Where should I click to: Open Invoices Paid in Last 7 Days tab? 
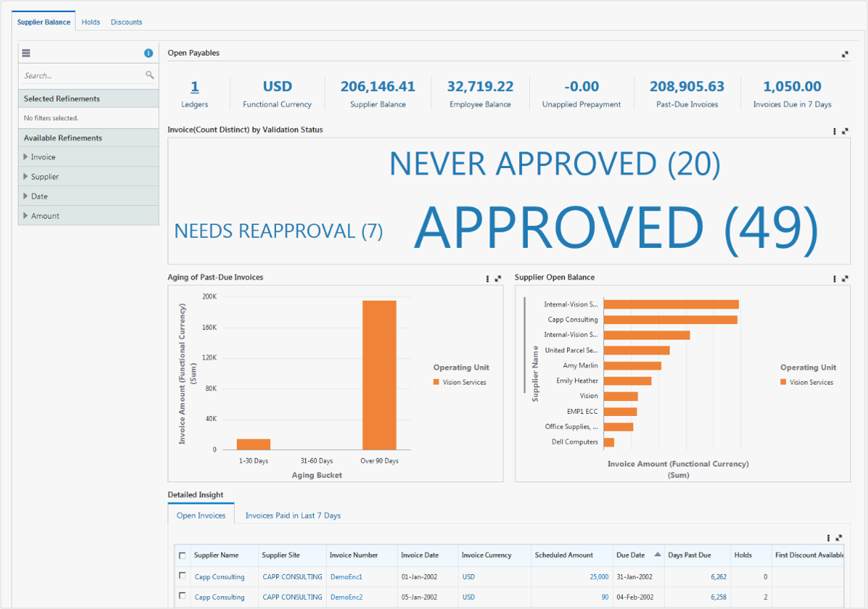(293, 515)
